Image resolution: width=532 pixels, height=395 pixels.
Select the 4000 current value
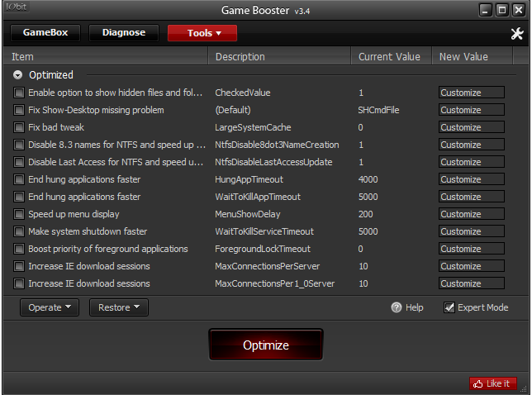click(368, 179)
